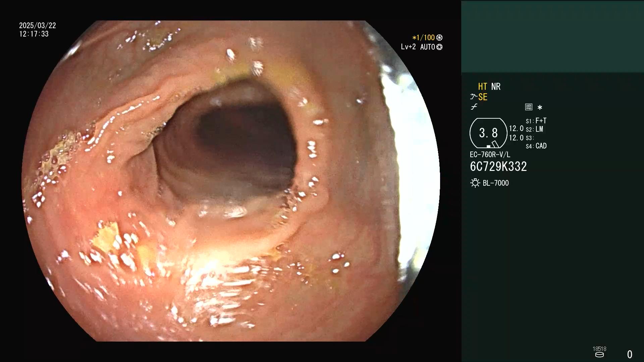Click the *1/100 shutter speed value
Image resolution: width=644 pixels, height=362 pixels.
[x=423, y=38]
